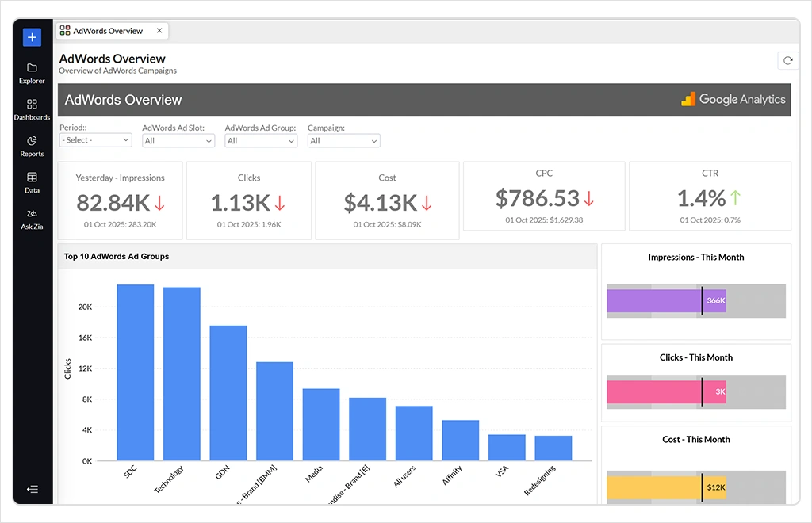Screen dimensions: 812x523
Task: Click the blue plus create button
Action: (32, 37)
